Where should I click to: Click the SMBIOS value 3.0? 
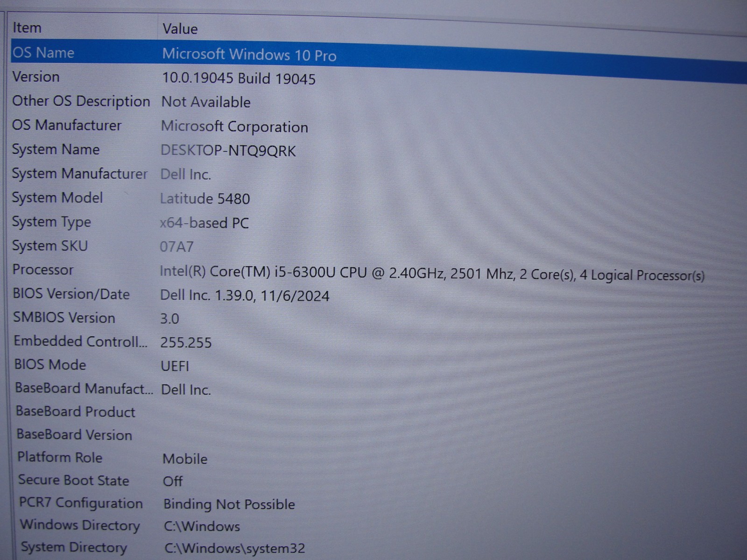(x=169, y=319)
